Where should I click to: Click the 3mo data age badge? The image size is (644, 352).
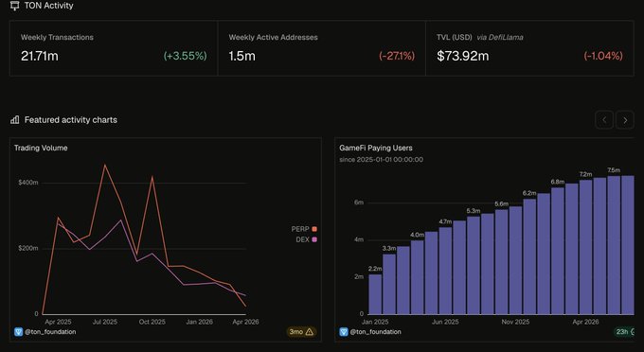pyautogui.click(x=301, y=331)
